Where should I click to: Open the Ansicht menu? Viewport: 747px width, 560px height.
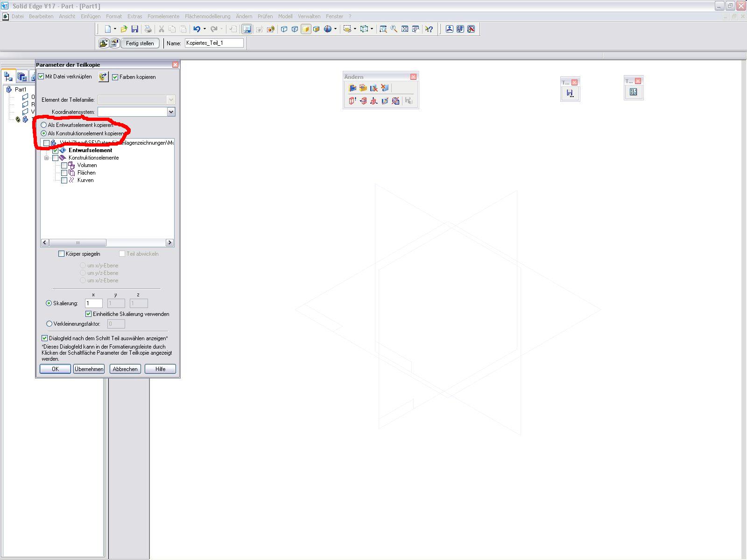67,16
